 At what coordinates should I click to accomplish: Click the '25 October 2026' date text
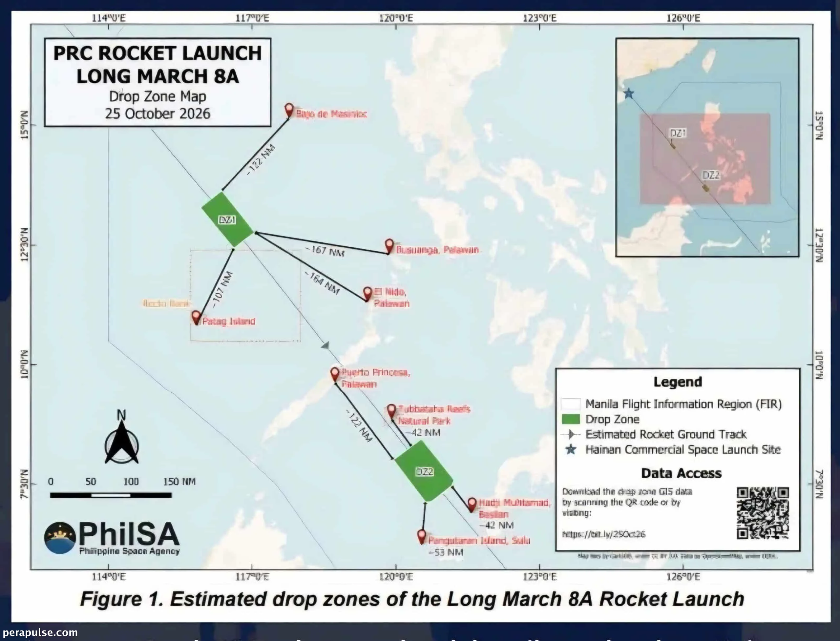(157, 114)
